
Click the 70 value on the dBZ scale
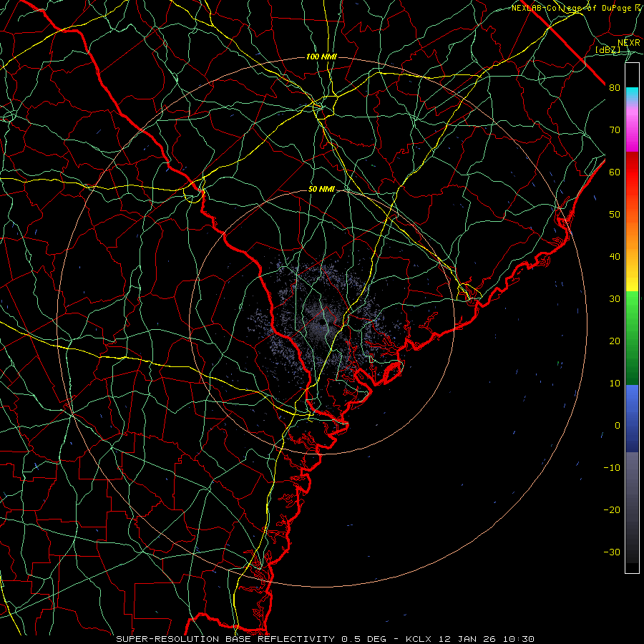click(615, 130)
